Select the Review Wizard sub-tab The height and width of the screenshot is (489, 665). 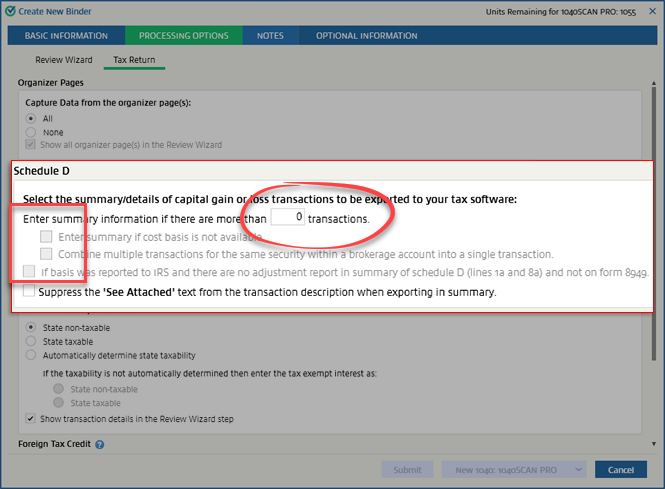[63, 60]
